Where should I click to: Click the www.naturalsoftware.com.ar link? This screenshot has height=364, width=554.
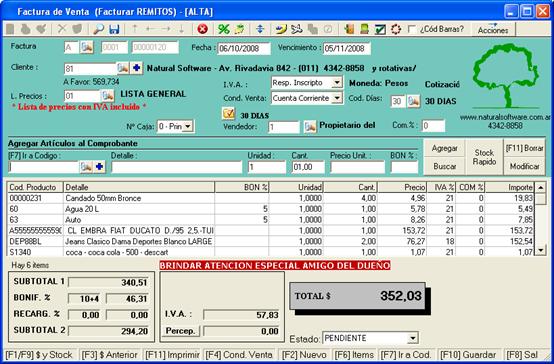(x=505, y=117)
